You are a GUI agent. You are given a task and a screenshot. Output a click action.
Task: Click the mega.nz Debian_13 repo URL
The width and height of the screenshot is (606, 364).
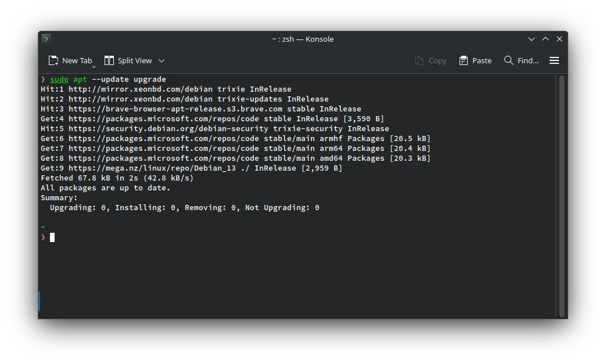[152, 168]
